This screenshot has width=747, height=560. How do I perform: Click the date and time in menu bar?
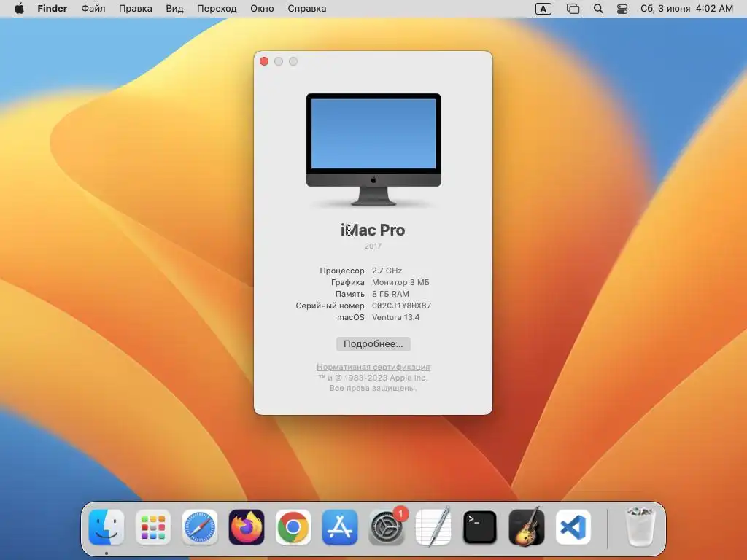click(x=686, y=9)
